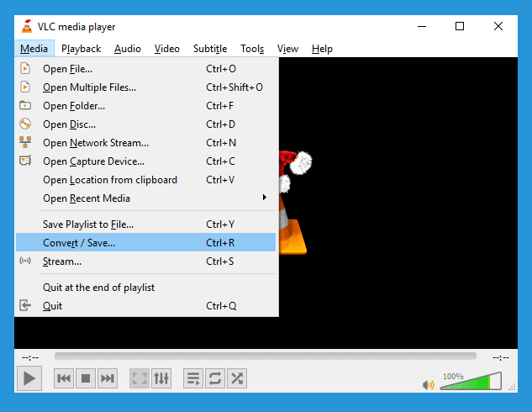Expand Open Recent Media submenu
Screen dimensions: 532x412
(x=145, y=198)
